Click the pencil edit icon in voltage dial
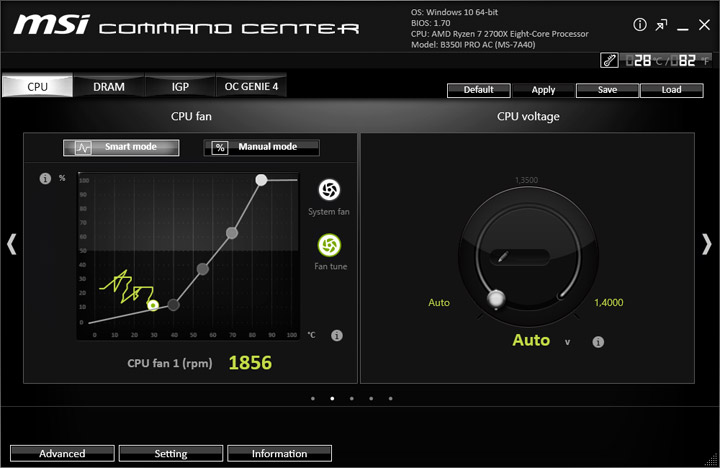Viewport: 720px width, 468px height. coord(503,256)
